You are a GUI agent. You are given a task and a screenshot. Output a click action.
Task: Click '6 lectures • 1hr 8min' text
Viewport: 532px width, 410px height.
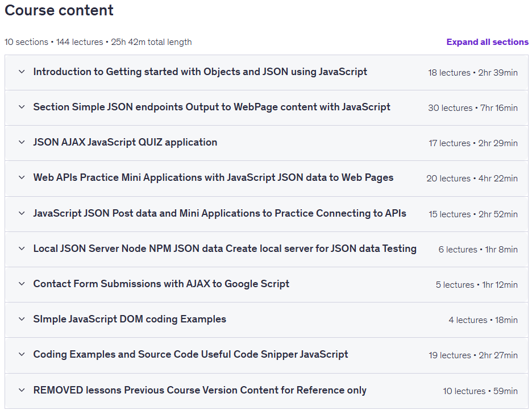point(478,250)
